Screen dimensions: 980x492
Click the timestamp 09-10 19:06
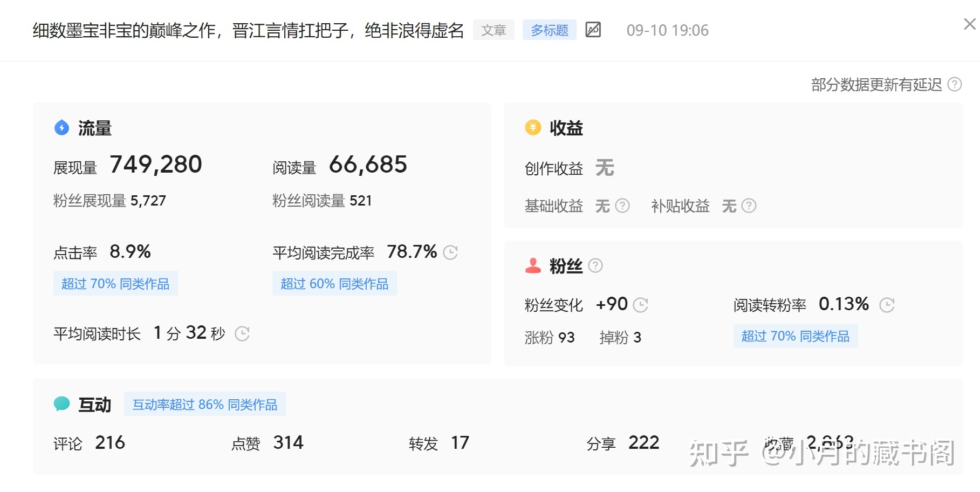click(x=668, y=30)
